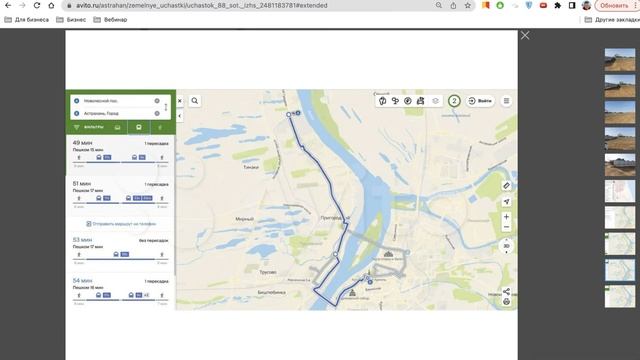The image size is (640, 360).
Task: Click the my-location arrow button
Action: tap(506, 202)
